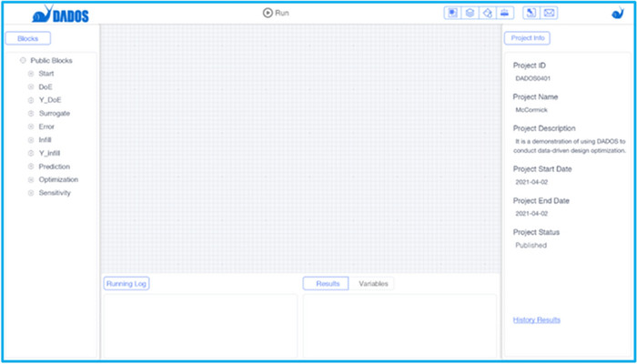Open the History Results link

[x=536, y=320]
